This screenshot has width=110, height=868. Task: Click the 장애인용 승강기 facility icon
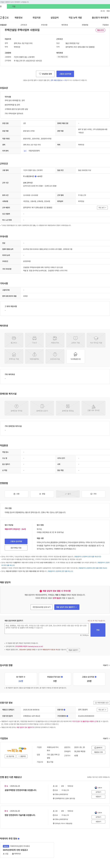pyautogui.click(x=42, y=408)
